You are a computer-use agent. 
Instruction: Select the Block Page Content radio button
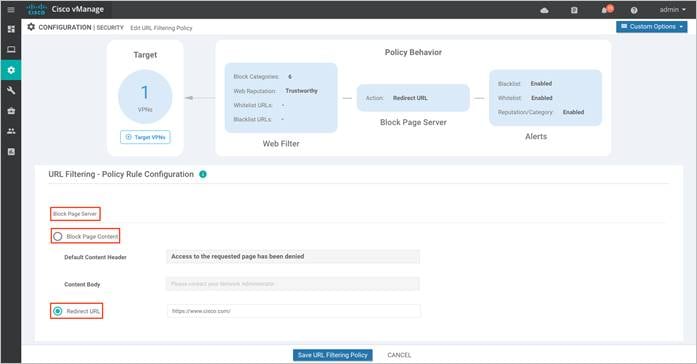click(57, 236)
